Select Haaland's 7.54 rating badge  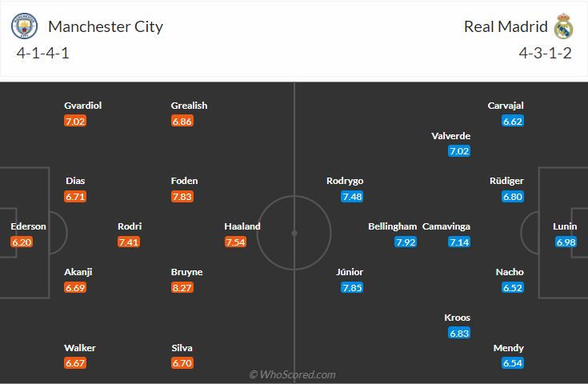[x=235, y=242]
